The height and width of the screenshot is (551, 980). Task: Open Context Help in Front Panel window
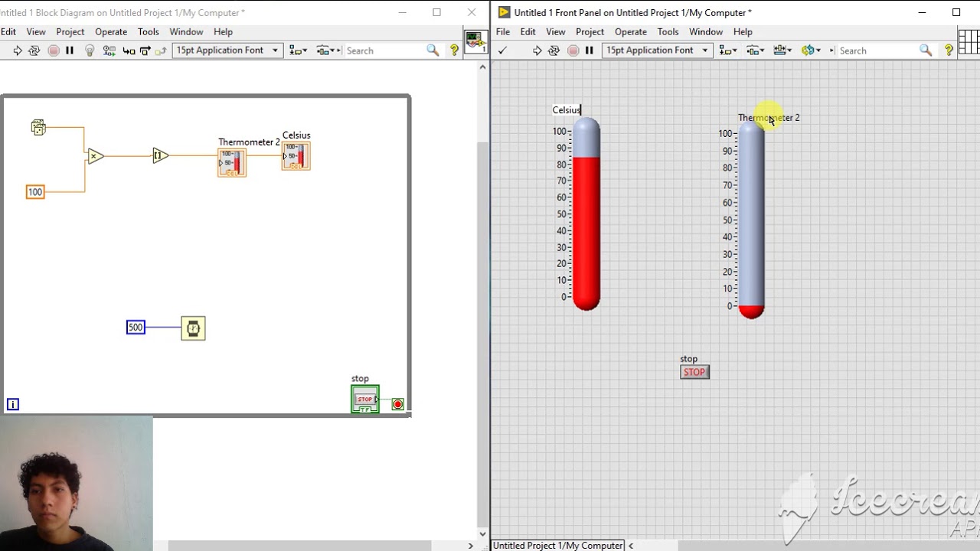[x=949, y=51]
